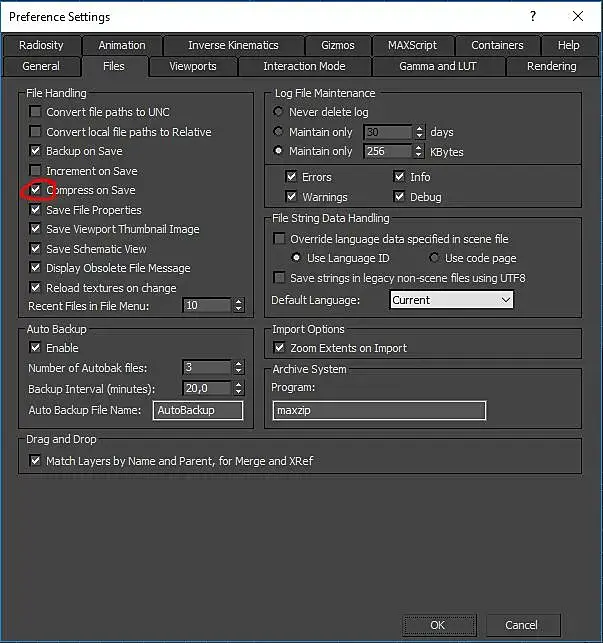Click Recent Files in File Menu field
The image size is (603, 643).
click(x=207, y=305)
